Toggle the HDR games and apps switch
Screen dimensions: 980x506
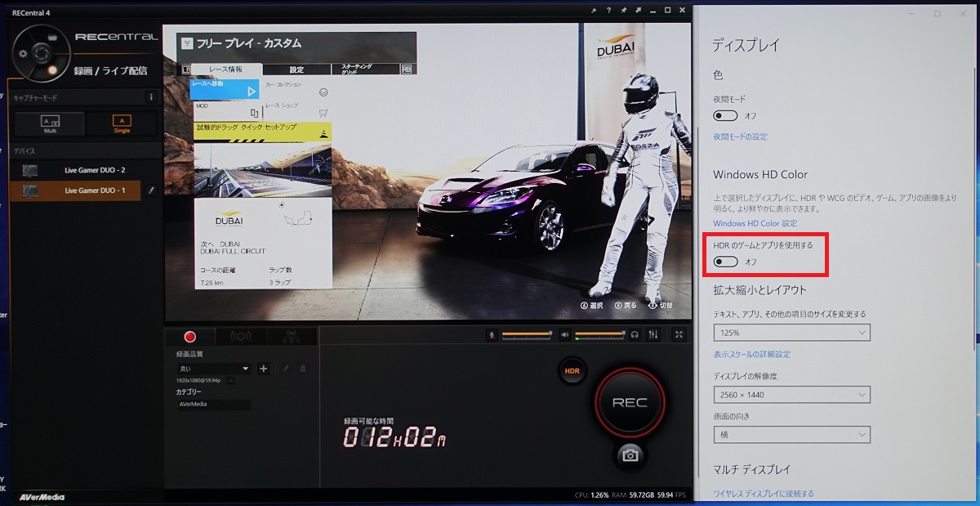(x=726, y=262)
